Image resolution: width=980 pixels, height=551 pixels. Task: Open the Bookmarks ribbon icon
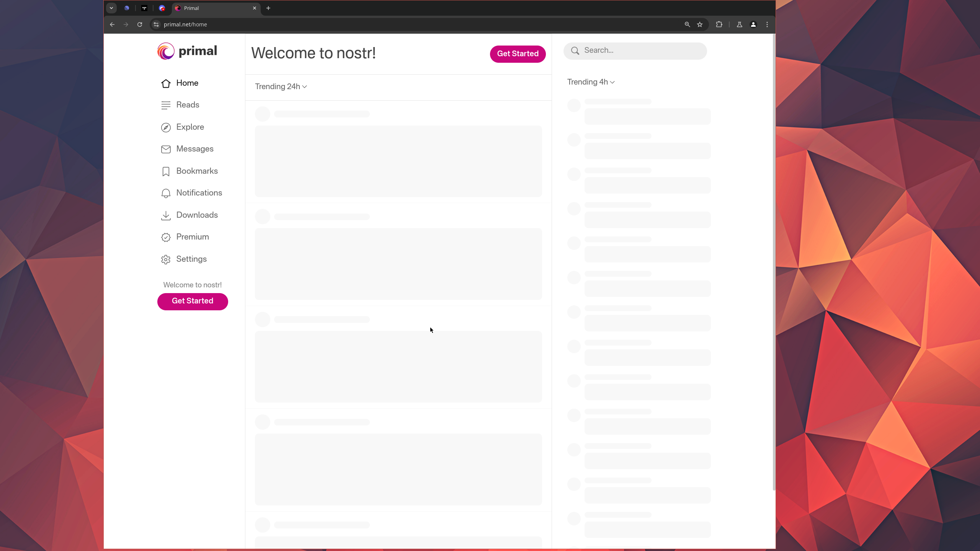pos(166,171)
